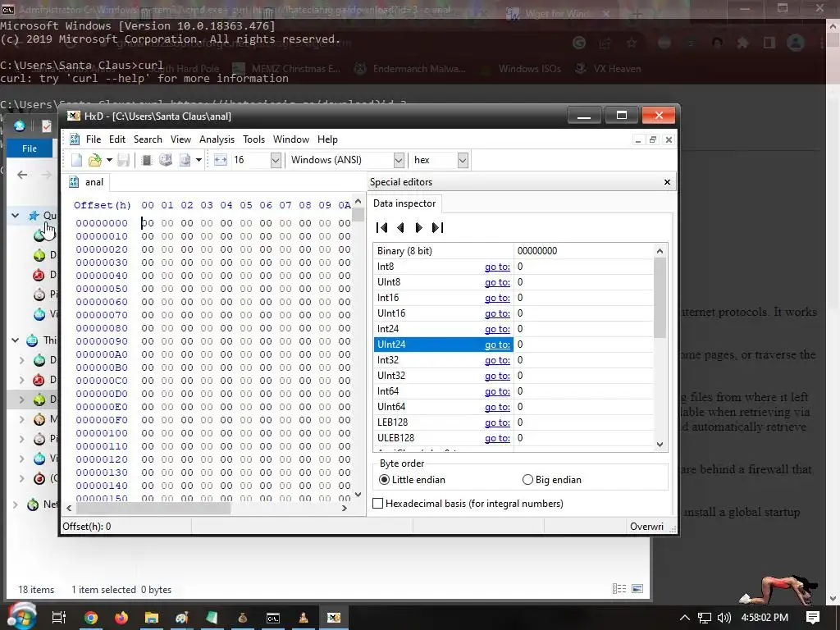Select Big endian byte order

[x=552, y=480]
